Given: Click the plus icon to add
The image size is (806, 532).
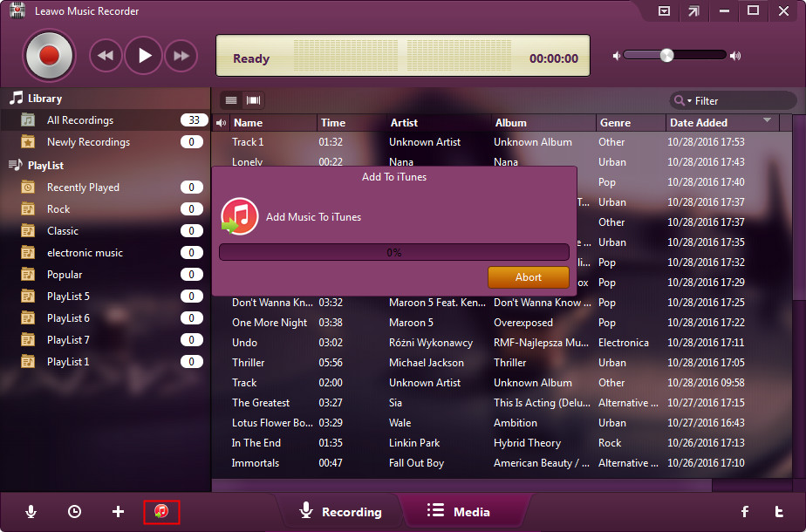Looking at the screenshot, I should (119, 512).
